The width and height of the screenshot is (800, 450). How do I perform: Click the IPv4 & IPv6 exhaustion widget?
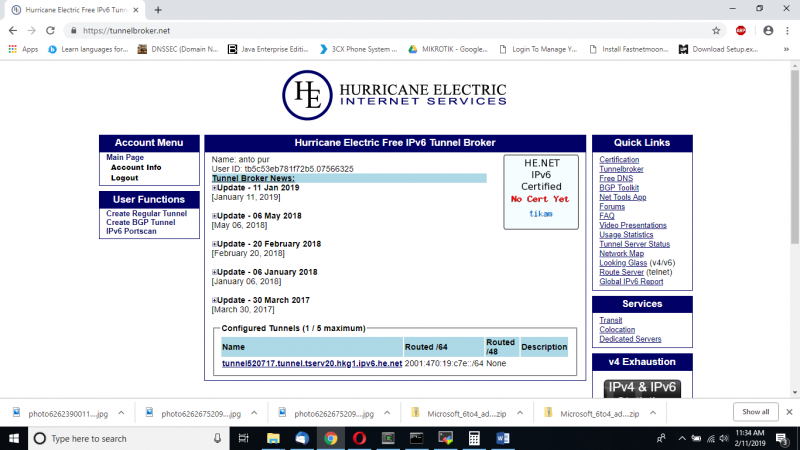642,389
